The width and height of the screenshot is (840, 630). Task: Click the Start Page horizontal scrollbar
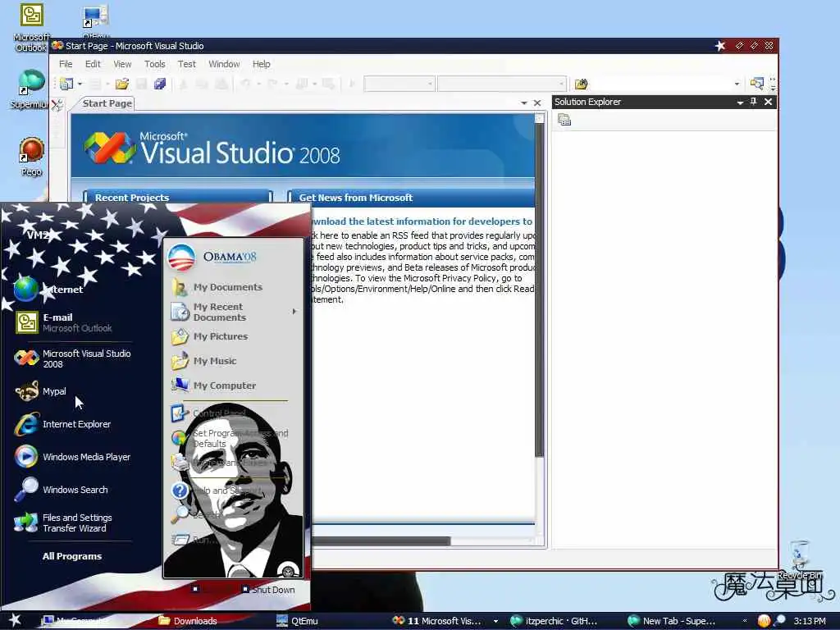381,541
